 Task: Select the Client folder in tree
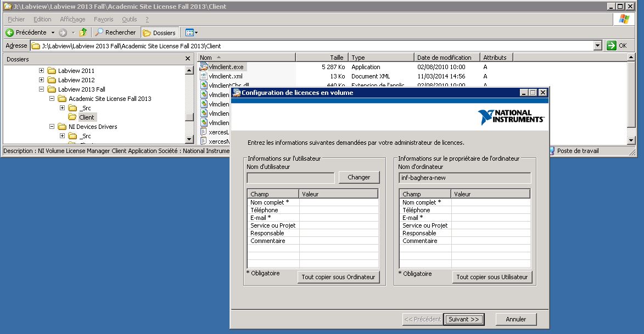coord(86,117)
